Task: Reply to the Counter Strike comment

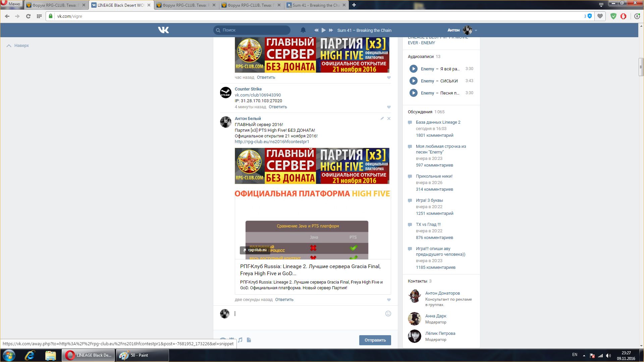Action: pyautogui.click(x=278, y=107)
